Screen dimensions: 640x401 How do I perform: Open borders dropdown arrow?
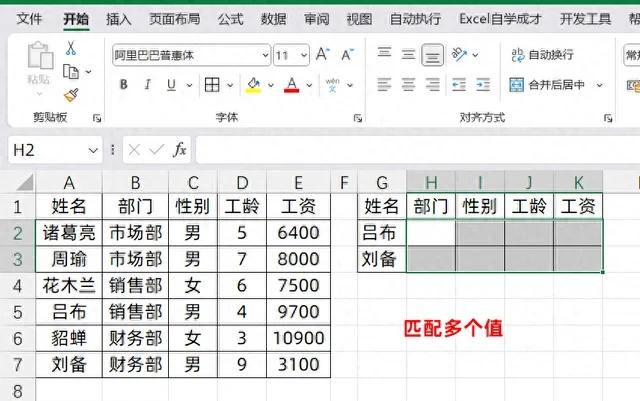pyautogui.click(x=230, y=85)
